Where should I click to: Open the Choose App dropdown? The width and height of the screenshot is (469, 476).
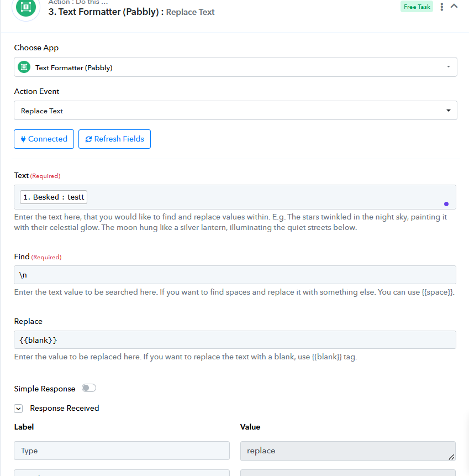(235, 67)
